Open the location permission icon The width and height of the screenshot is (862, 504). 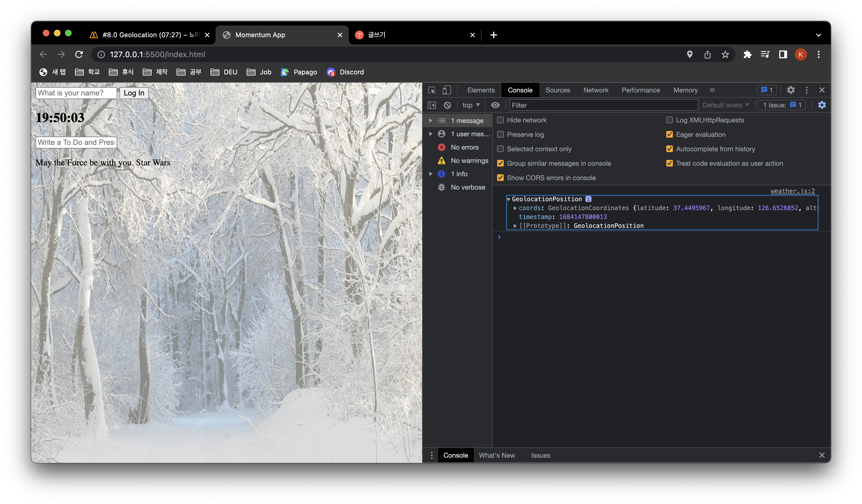click(690, 54)
